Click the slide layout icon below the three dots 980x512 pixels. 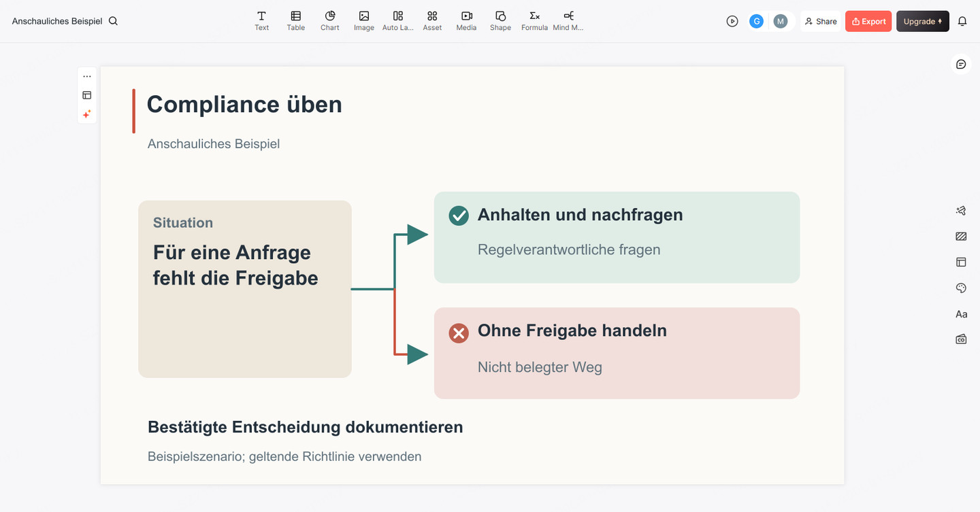87,95
